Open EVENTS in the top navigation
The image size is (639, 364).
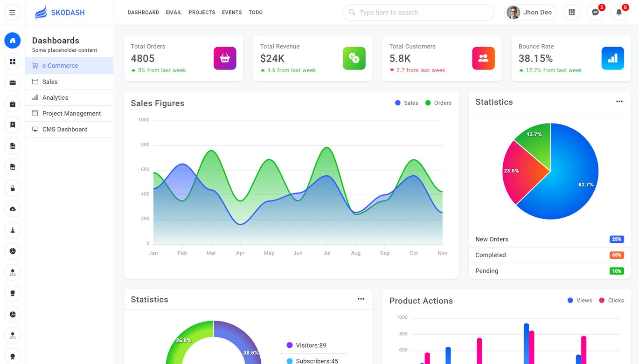pyautogui.click(x=232, y=13)
